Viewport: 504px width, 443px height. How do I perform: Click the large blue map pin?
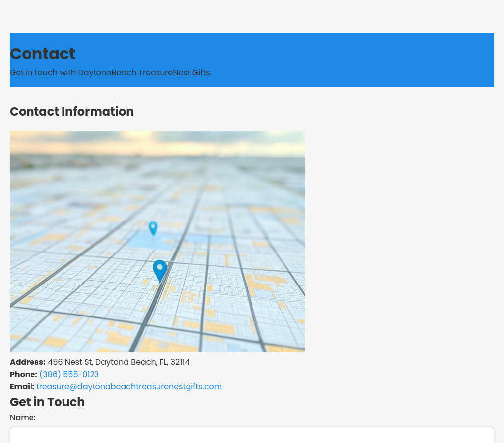(159, 270)
